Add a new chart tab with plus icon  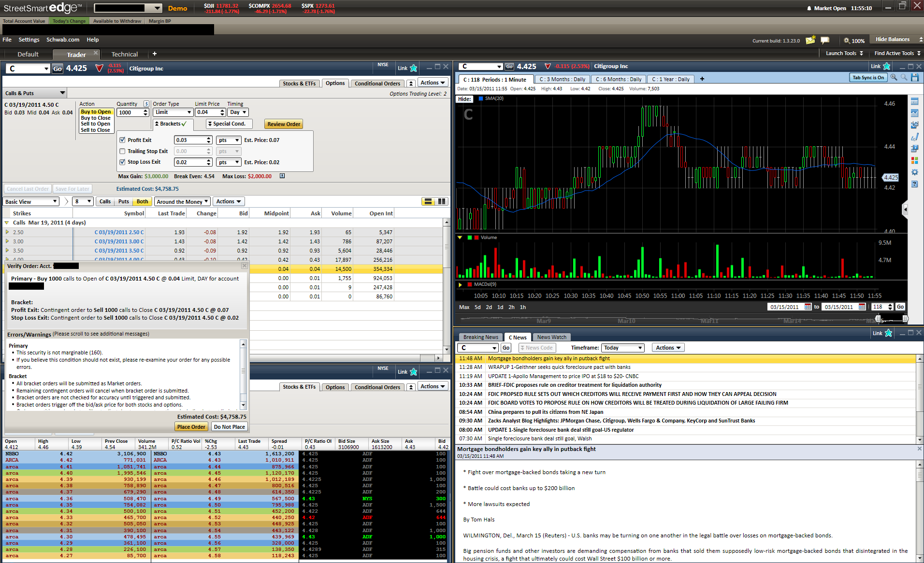click(x=702, y=79)
